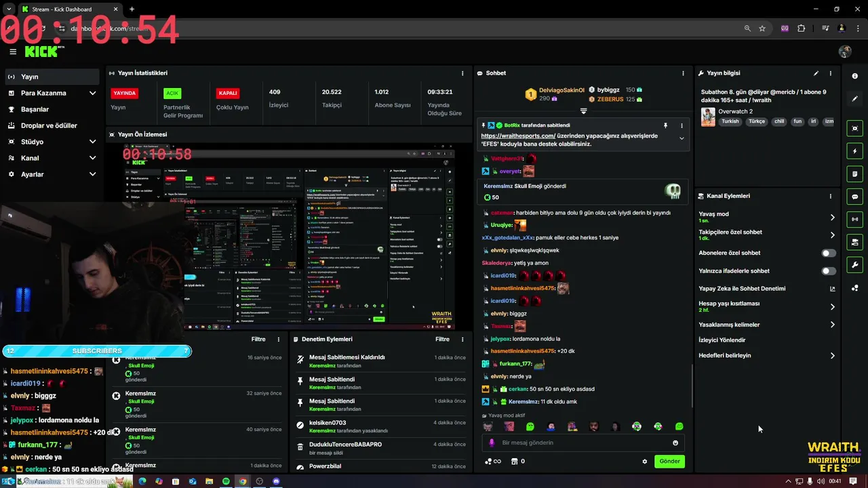Click the volume icon in system tray
868x488 pixels.
(x=821, y=481)
